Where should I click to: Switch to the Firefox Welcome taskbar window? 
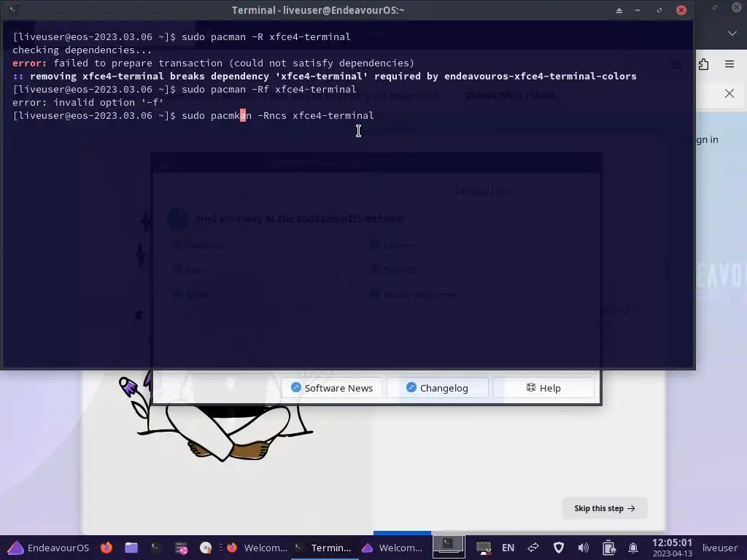(x=258, y=548)
